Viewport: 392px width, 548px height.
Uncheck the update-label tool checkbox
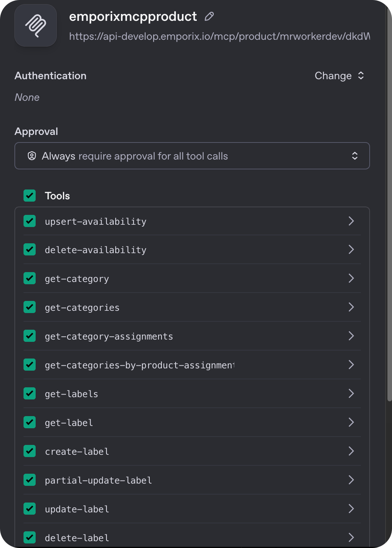tap(30, 509)
